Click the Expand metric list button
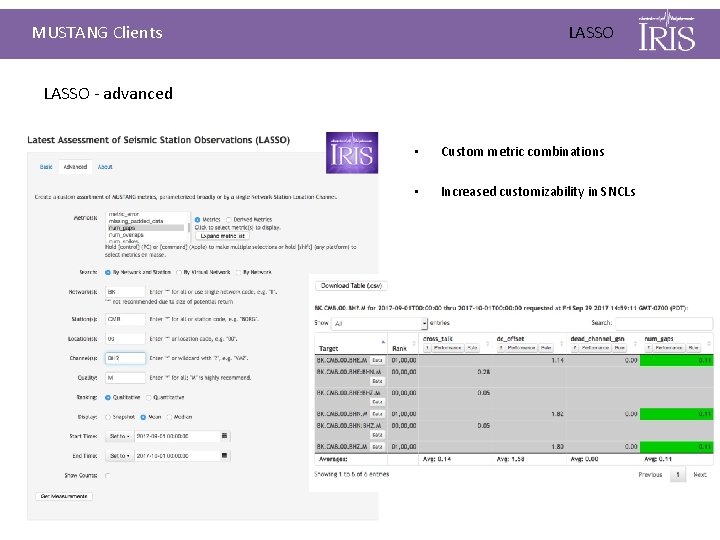 click(222, 236)
